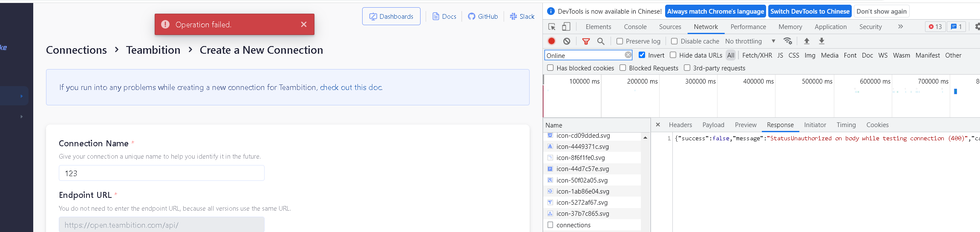Enable Disable cache checkbox
This screenshot has width=980, height=232.
click(674, 41)
